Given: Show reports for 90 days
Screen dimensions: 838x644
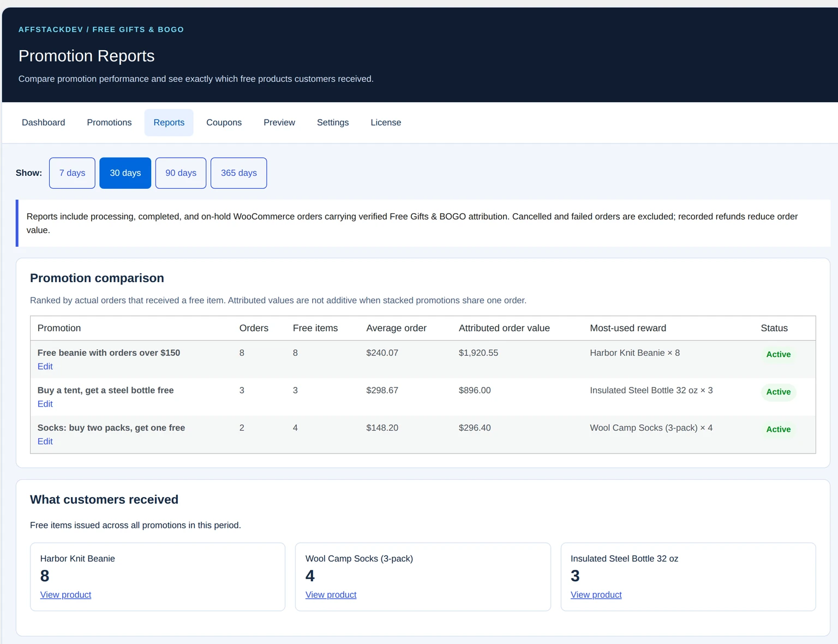Looking at the screenshot, I should coord(181,173).
